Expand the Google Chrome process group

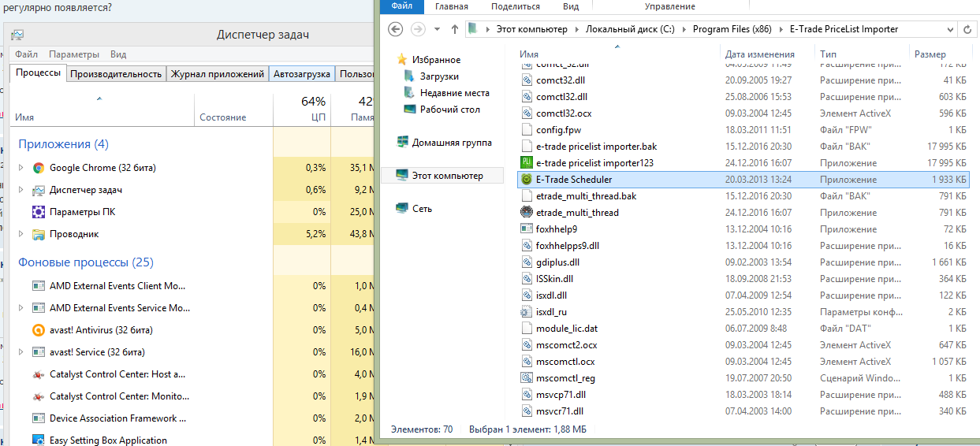click(21, 168)
